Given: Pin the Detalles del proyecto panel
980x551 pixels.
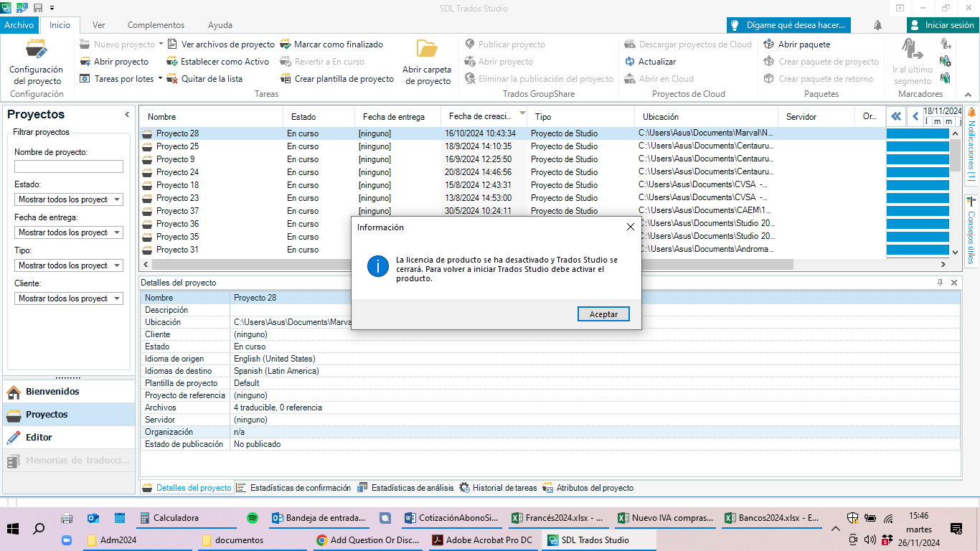Looking at the screenshot, I should coord(941,283).
